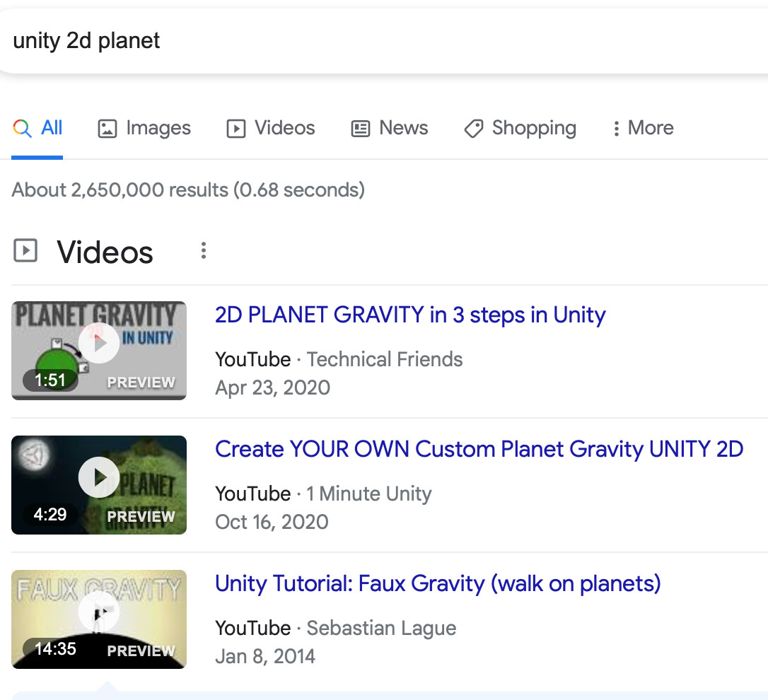Click the magnifying glass icon on the All tab
768x700 pixels.
click(x=21, y=127)
